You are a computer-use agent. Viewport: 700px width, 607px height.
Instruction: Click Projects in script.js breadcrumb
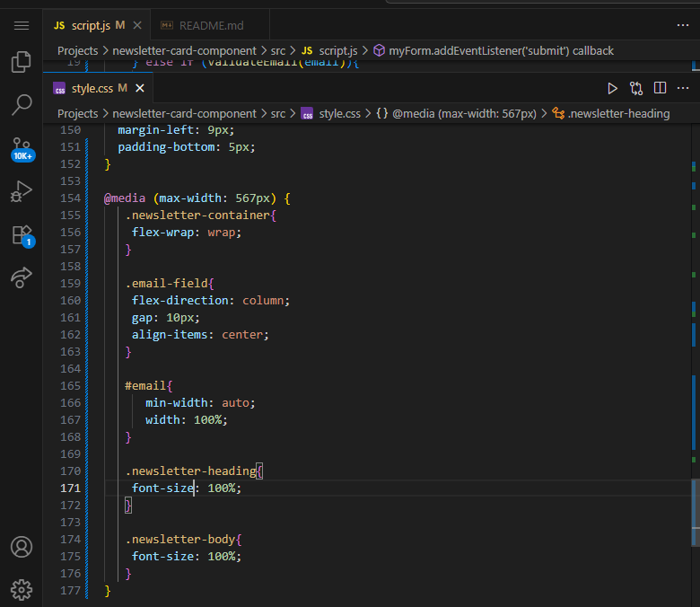coord(78,51)
